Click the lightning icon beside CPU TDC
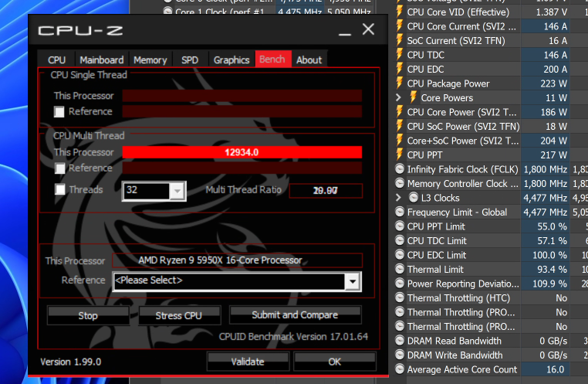Viewport: 588px width, 384px height. [400, 55]
